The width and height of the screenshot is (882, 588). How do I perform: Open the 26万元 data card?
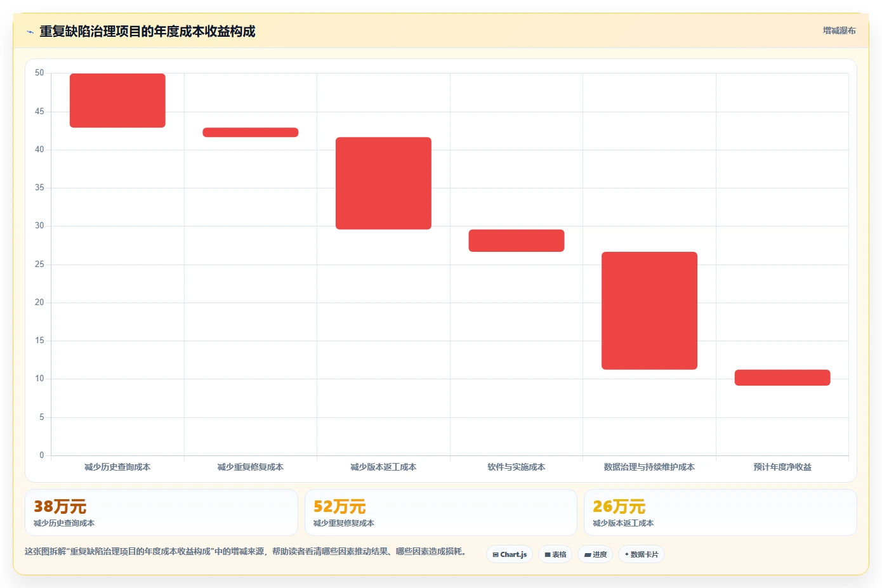tap(720, 513)
